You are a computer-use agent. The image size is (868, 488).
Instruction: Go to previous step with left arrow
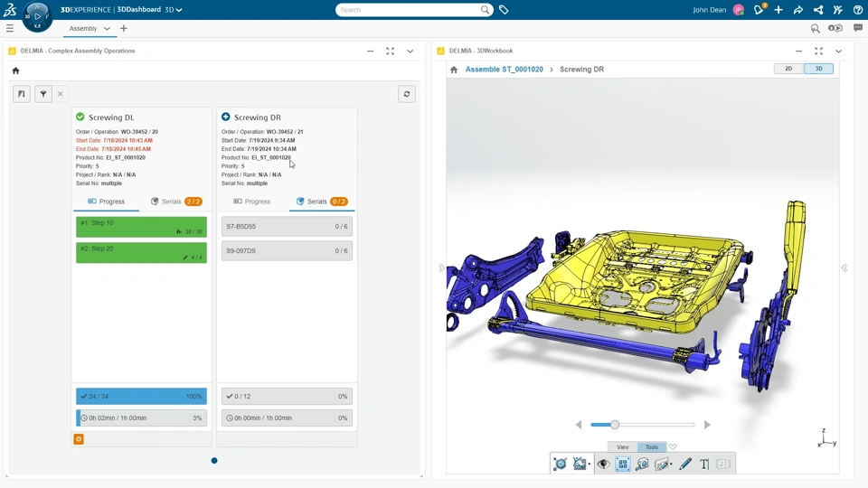coord(579,425)
